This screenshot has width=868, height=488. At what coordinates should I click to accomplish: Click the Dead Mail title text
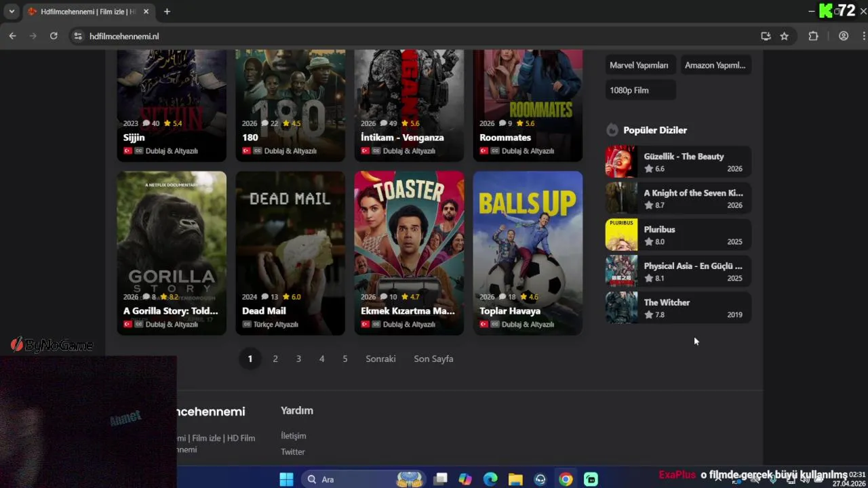point(264,311)
